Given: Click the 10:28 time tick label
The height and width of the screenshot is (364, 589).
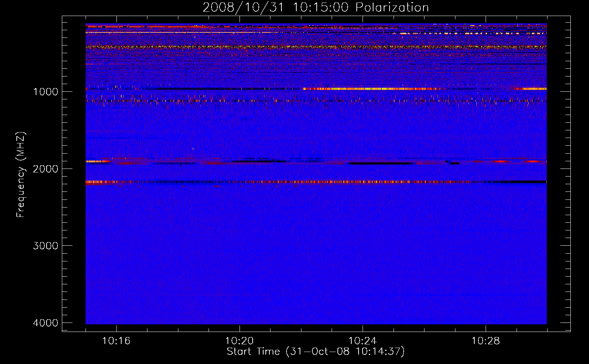Looking at the screenshot, I should [486, 341].
